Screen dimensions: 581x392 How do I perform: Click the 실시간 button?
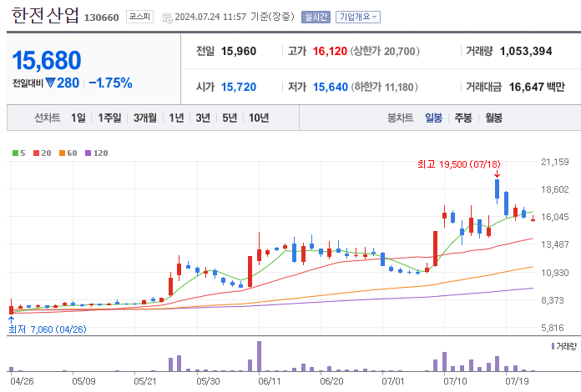pyautogui.click(x=316, y=17)
